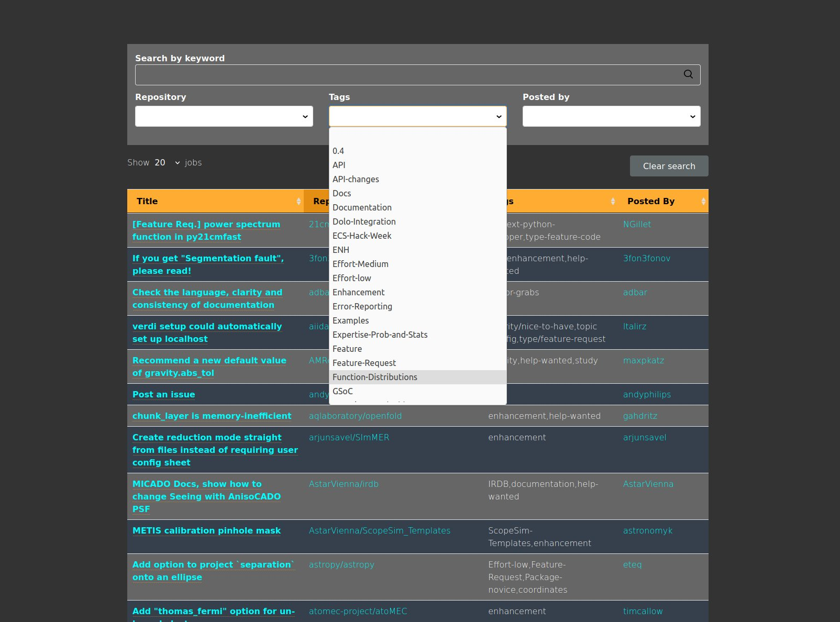Choose the Documentation tag option
Screen dimensions: 840x622
click(362, 207)
